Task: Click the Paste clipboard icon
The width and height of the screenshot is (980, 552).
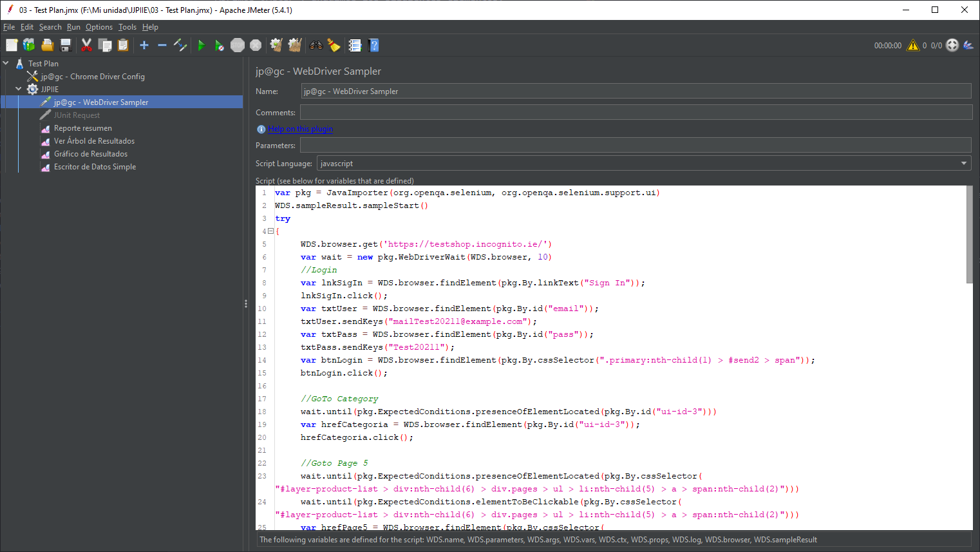Action: 123,45
